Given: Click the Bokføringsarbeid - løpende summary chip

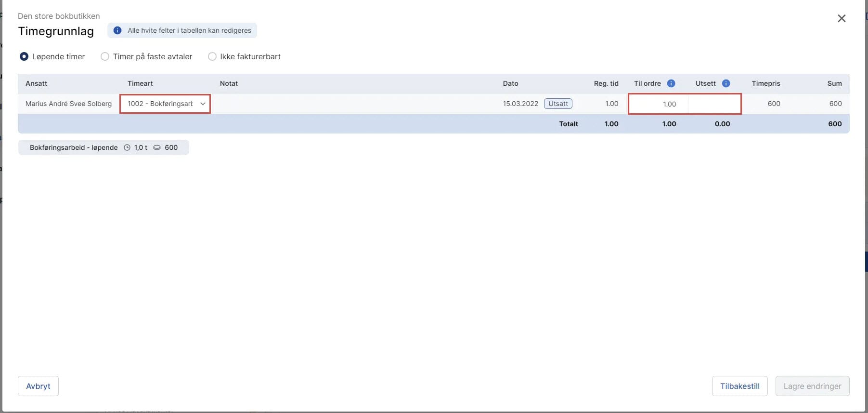Looking at the screenshot, I should 74,147.
